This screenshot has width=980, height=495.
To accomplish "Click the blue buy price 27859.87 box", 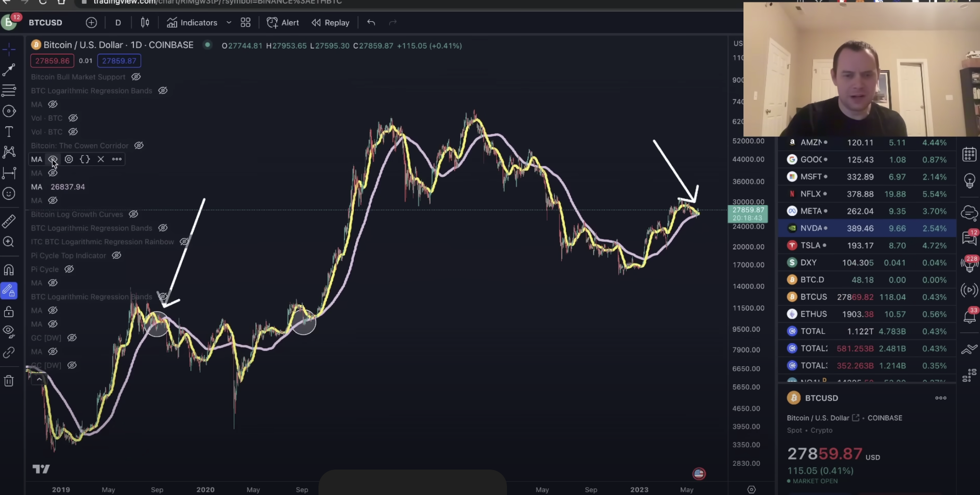I will pyautogui.click(x=119, y=61).
